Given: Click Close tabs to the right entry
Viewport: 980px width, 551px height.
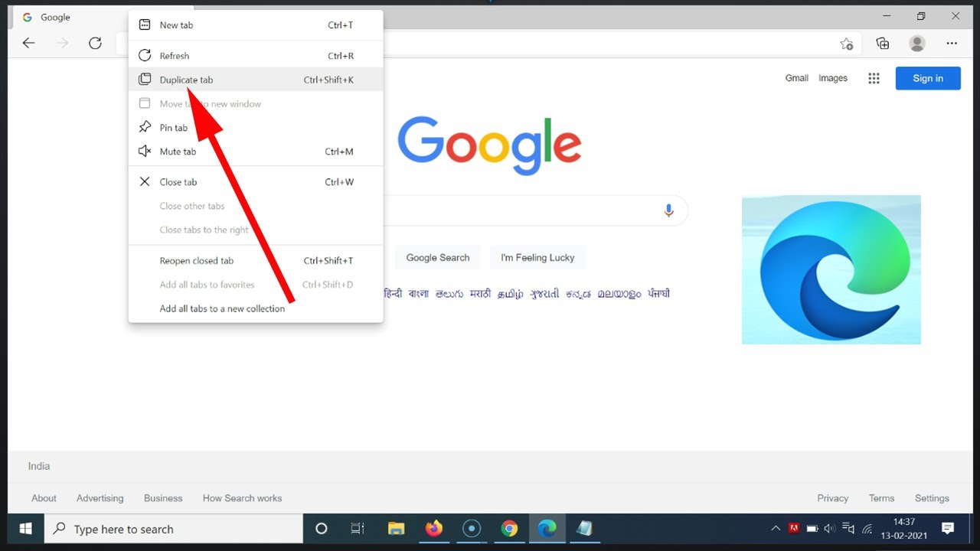Looking at the screenshot, I should pyautogui.click(x=256, y=230).
